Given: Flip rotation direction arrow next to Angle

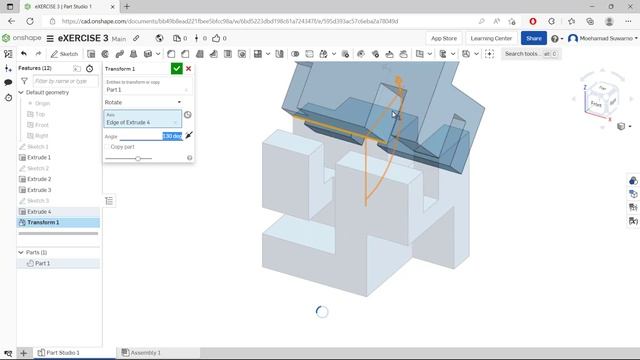Looking at the screenshot, I should pyautogui.click(x=189, y=135).
